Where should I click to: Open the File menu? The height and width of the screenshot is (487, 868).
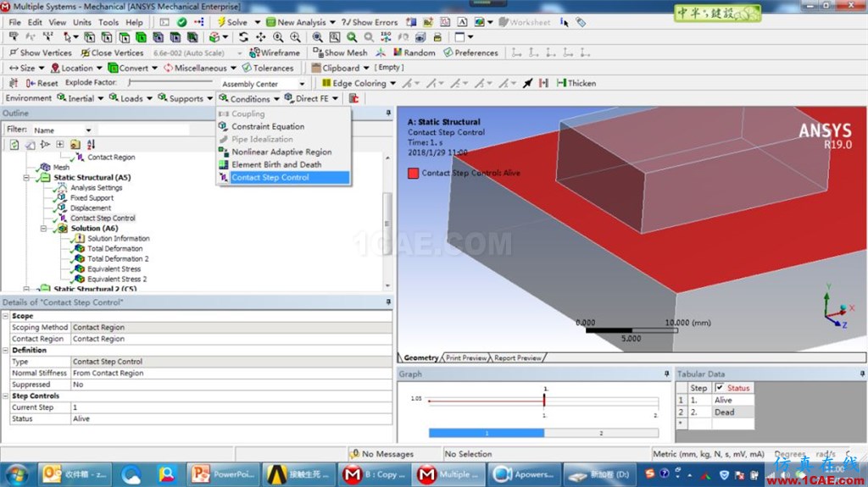pyautogui.click(x=15, y=22)
